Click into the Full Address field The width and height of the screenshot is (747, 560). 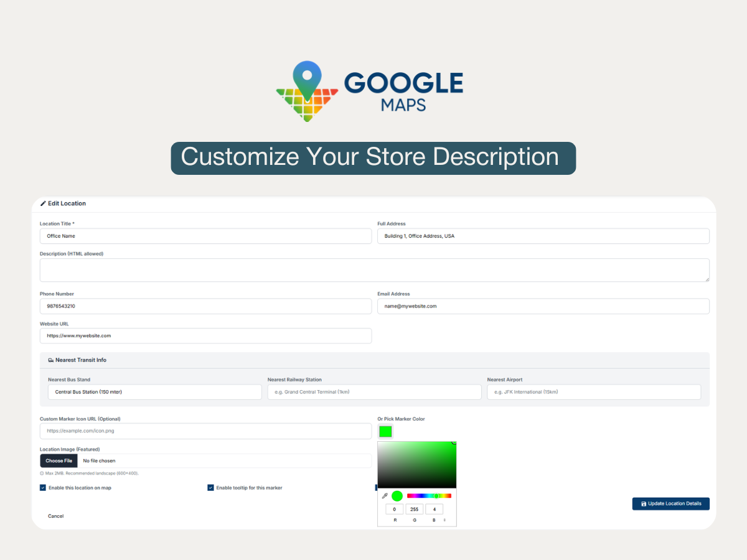pos(543,236)
